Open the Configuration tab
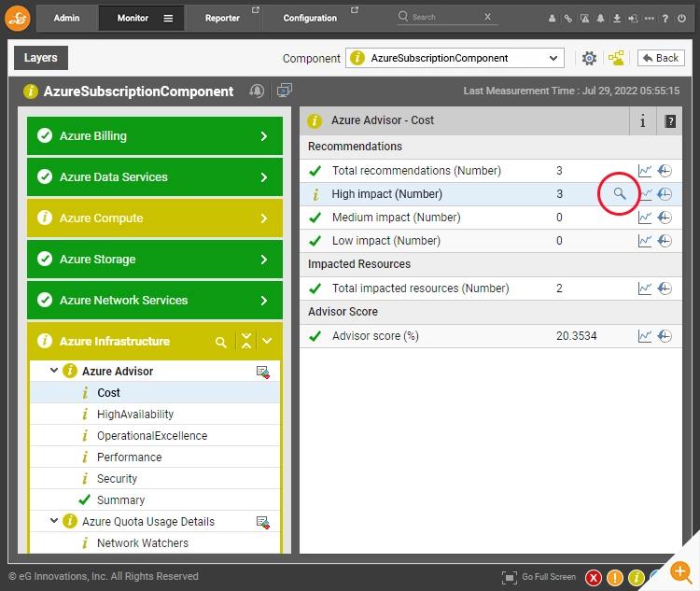The width and height of the screenshot is (700, 591). pyautogui.click(x=310, y=19)
